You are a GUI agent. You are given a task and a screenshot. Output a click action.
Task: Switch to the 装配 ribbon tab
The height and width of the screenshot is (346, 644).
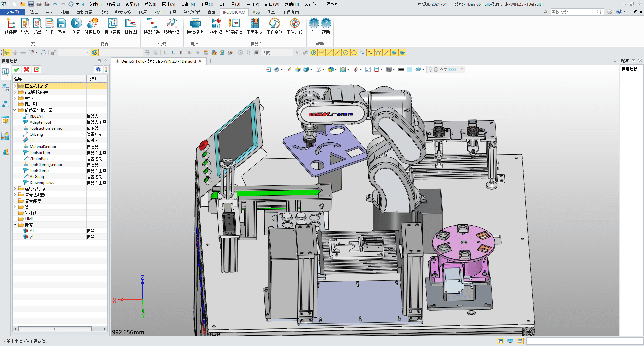[104, 12]
